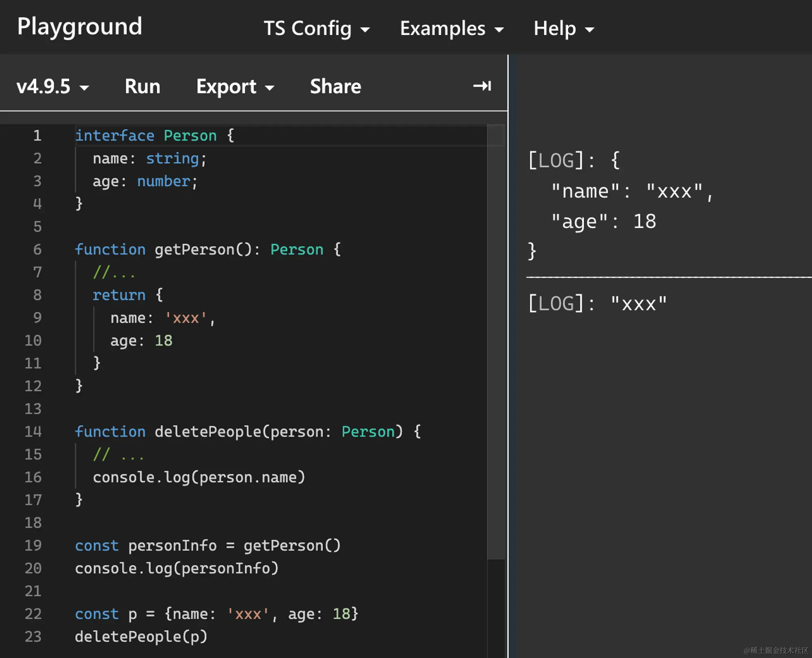Open the Export menu
Screen dimensions: 812x658
pyautogui.click(x=235, y=87)
